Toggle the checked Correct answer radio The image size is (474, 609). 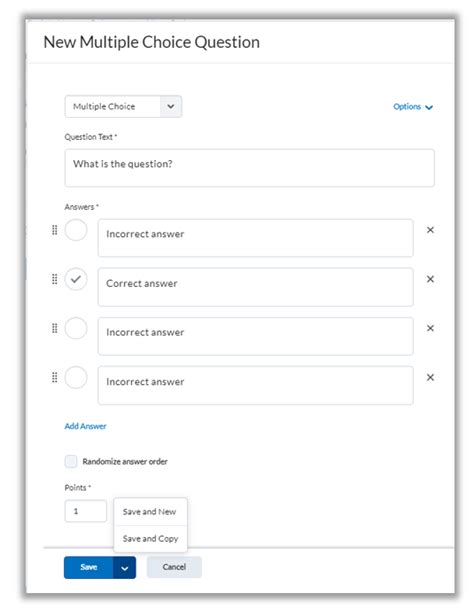[76, 279]
